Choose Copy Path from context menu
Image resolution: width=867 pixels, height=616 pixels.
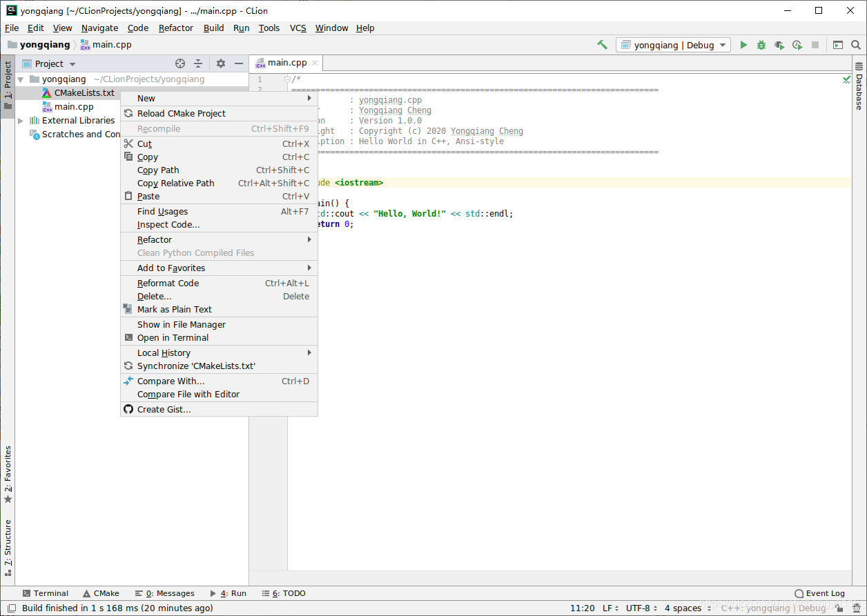[220, 170]
